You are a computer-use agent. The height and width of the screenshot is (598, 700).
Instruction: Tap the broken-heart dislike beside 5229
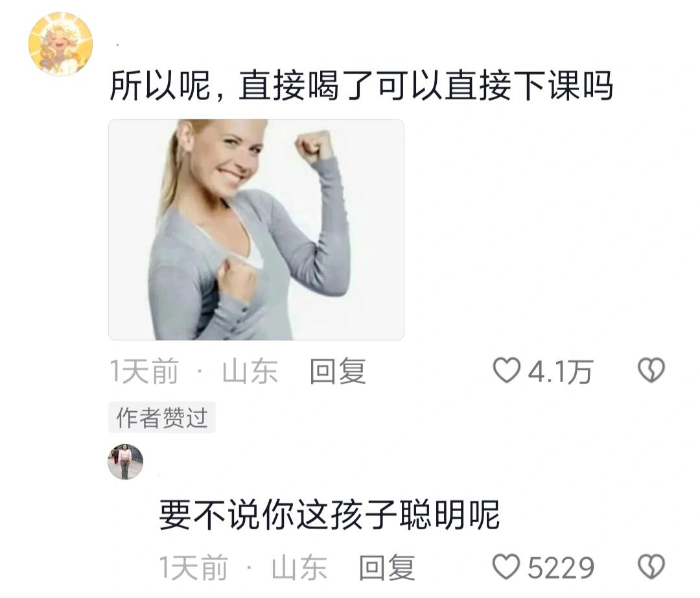pyautogui.click(x=651, y=567)
